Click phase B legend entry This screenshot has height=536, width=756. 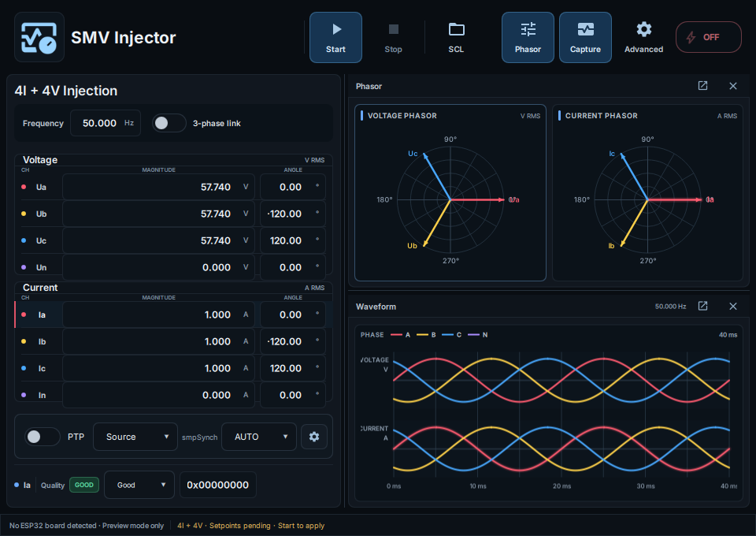pos(426,335)
